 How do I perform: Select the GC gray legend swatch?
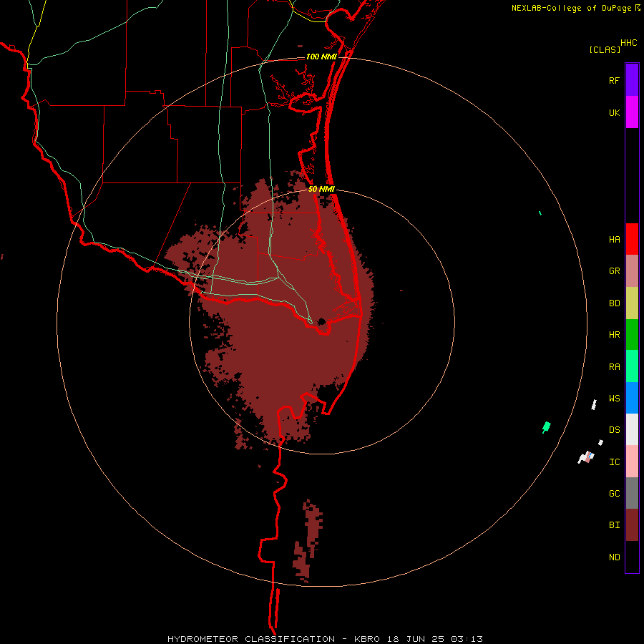(x=632, y=493)
